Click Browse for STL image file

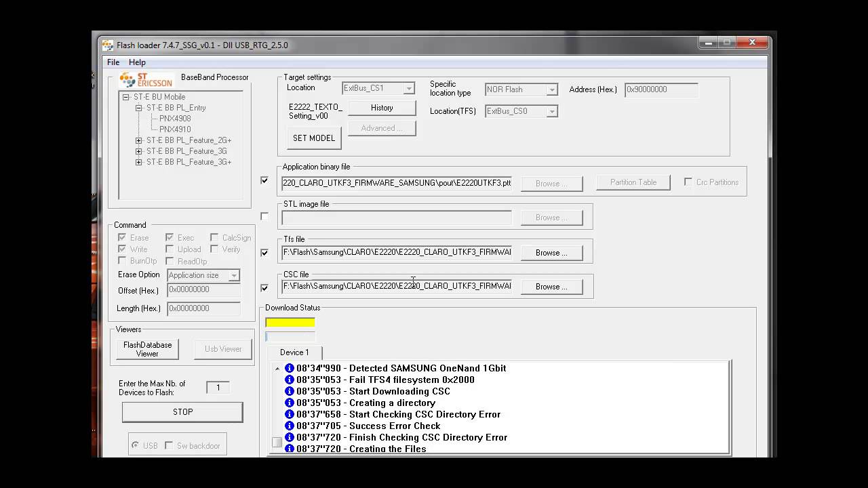click(551, 218)
